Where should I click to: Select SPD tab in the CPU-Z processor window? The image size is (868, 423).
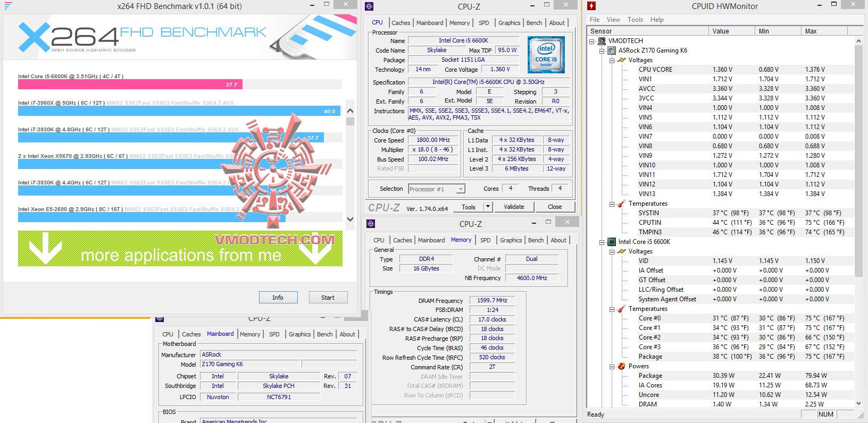(x=483, y=23)
